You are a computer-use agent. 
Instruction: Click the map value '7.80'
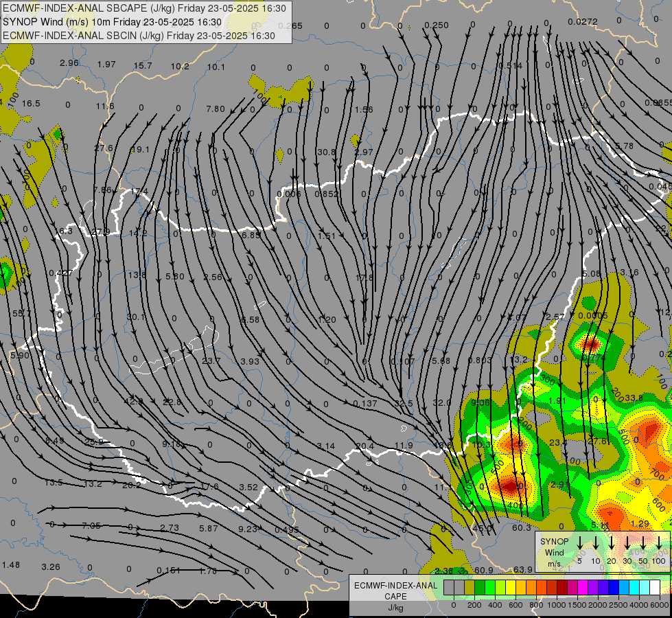point(215,109)
